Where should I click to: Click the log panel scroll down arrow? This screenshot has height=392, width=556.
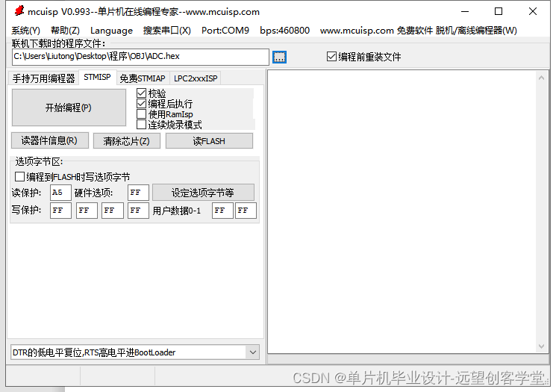(x=541, y=346)
